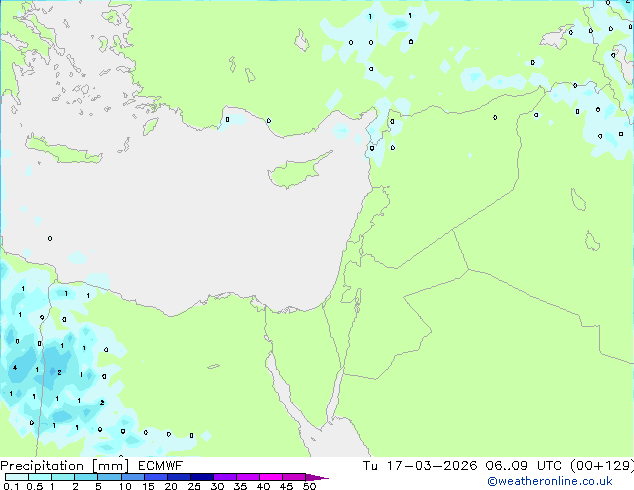Image resolution: width=634 pixels, height=490 pixels.
Task: Click the 30 legend scale label
Action: (217, 486)
